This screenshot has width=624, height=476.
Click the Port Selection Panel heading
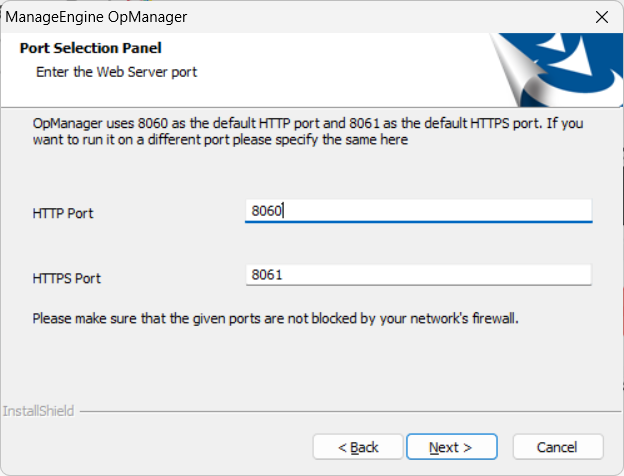91,48
